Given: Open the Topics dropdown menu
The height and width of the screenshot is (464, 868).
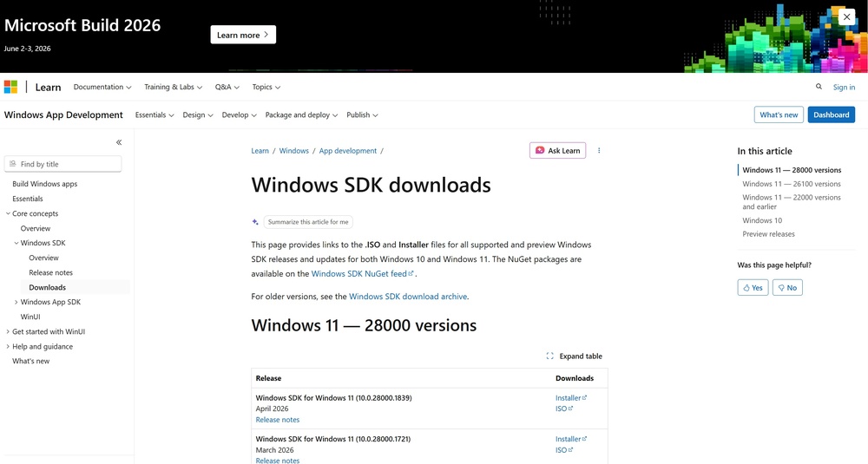Looking at the screenshot, I should coord(266,87).
